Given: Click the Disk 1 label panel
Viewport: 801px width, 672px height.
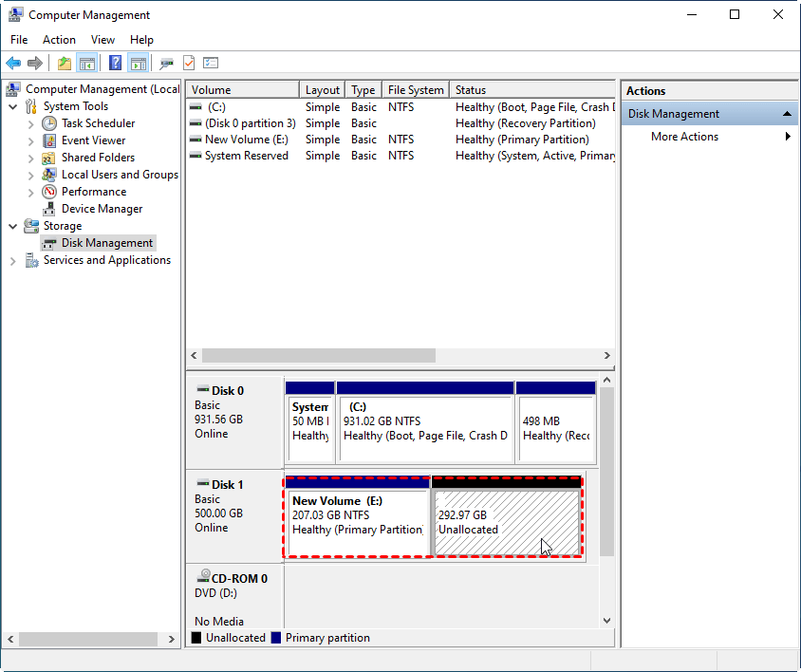Looking at the screenshot, I should (x=235, y=516).
